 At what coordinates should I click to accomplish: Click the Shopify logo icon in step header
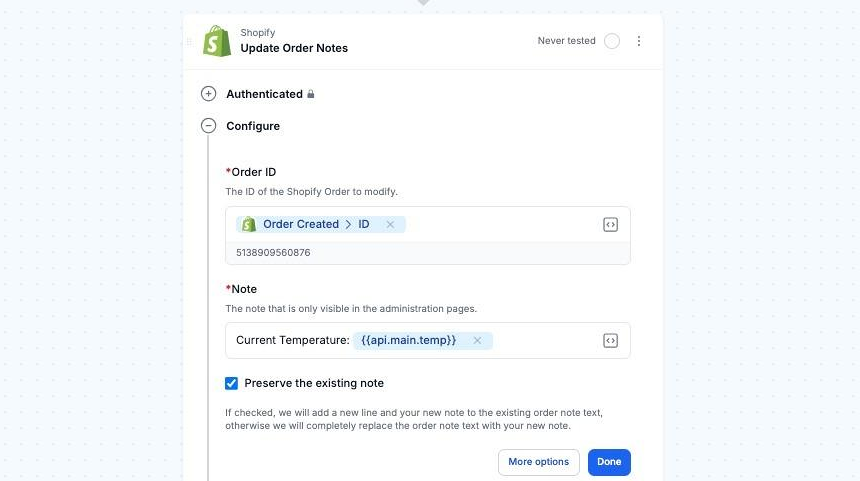click(217, 41)
